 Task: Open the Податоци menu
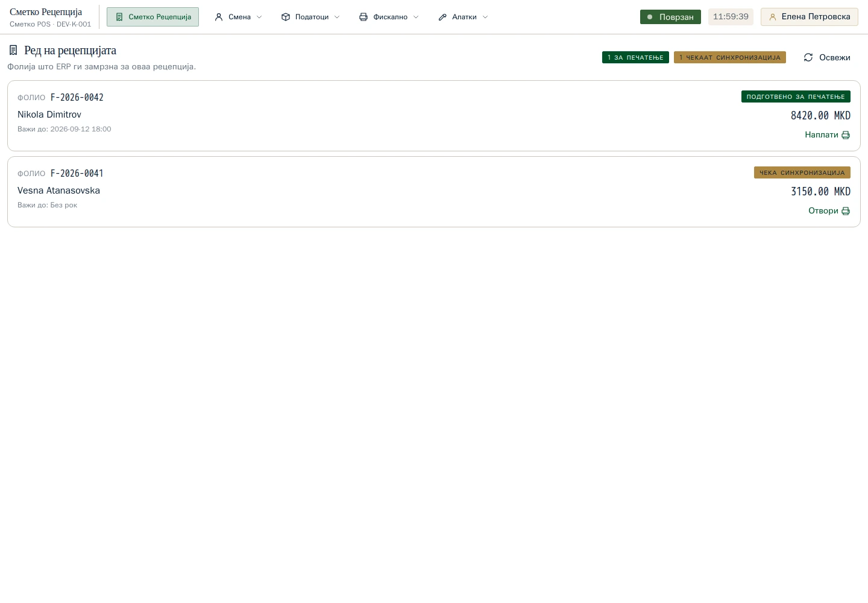coord(311,17)
